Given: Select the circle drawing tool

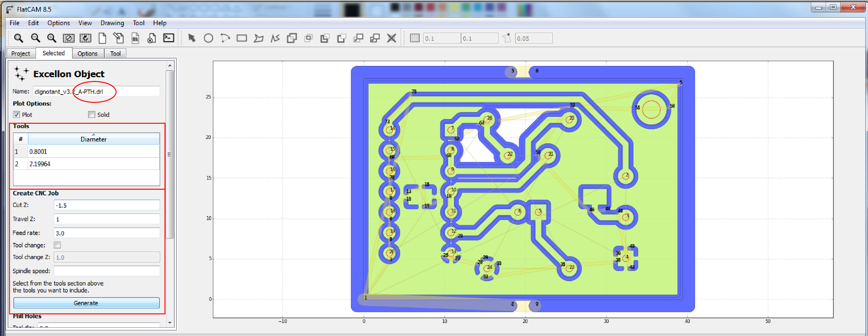Looking at the screenshot, I should point(208,38).
